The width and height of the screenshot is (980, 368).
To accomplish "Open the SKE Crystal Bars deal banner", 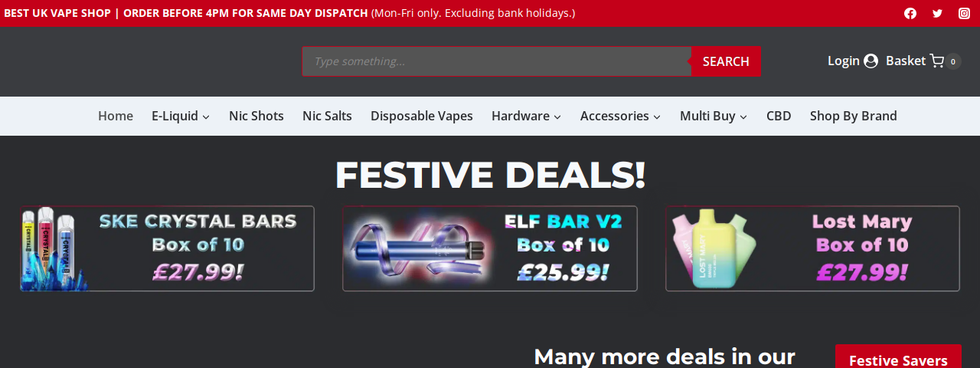I will click(167, 248).
